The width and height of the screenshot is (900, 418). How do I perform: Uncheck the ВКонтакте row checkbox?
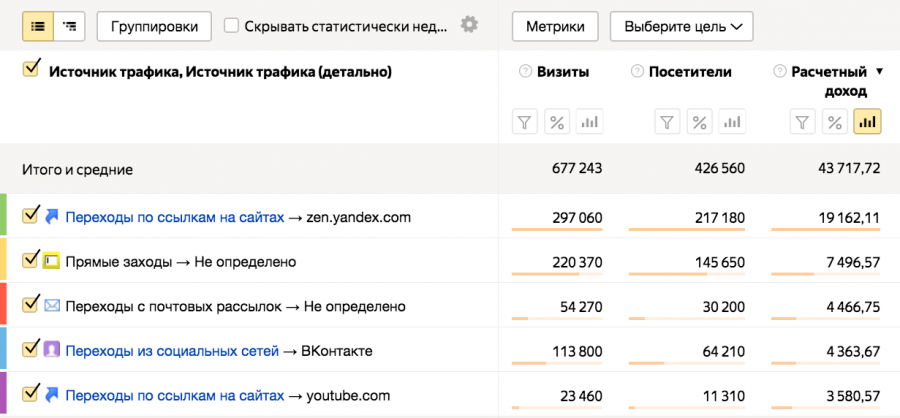(x=30, y=349)
